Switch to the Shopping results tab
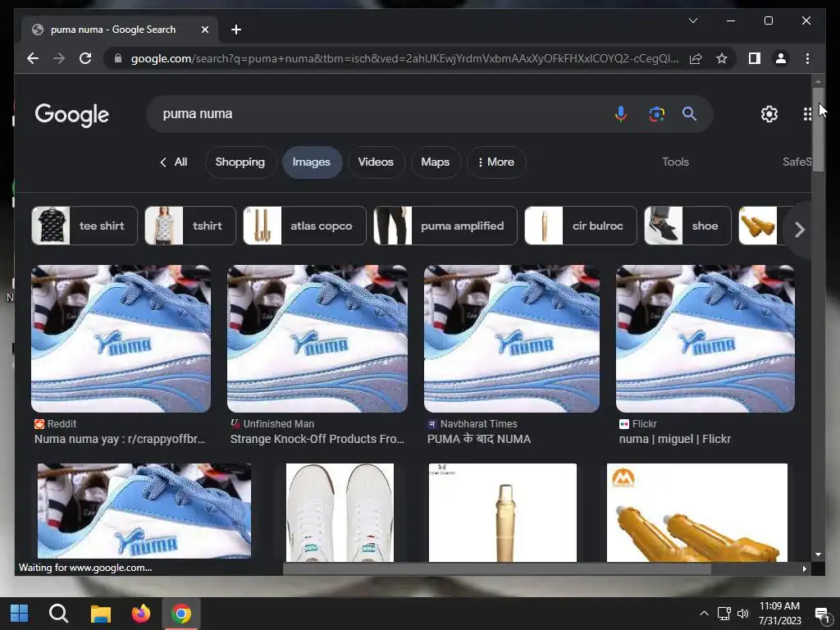This screenshot has height=630, width=840. 240,162
